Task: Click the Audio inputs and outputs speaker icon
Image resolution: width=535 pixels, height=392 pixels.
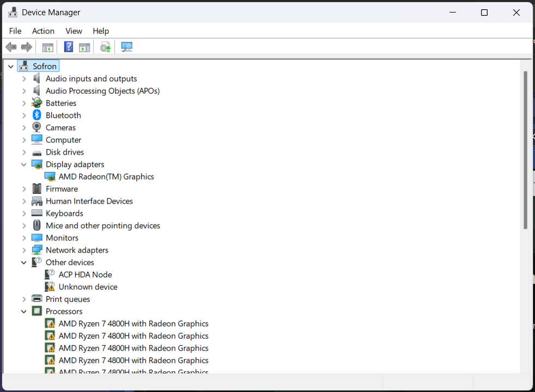Action: [37, 78]
